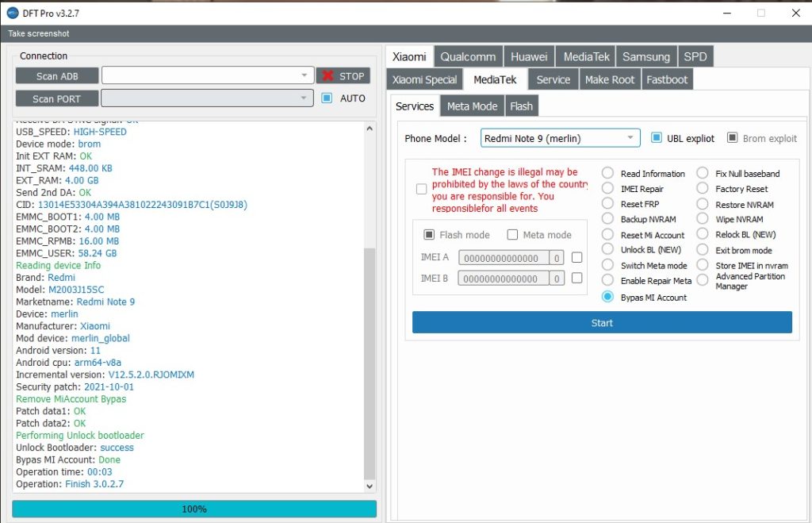Select Switch Meta mode radio option

point(607,265)
